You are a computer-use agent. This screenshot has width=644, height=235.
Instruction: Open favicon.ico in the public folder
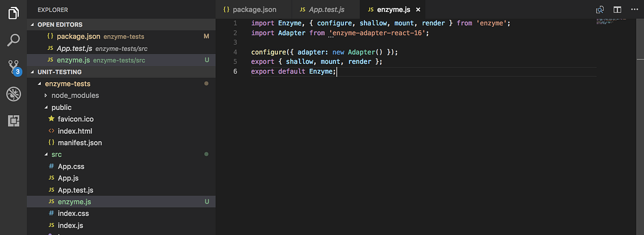tap(121, 119)
